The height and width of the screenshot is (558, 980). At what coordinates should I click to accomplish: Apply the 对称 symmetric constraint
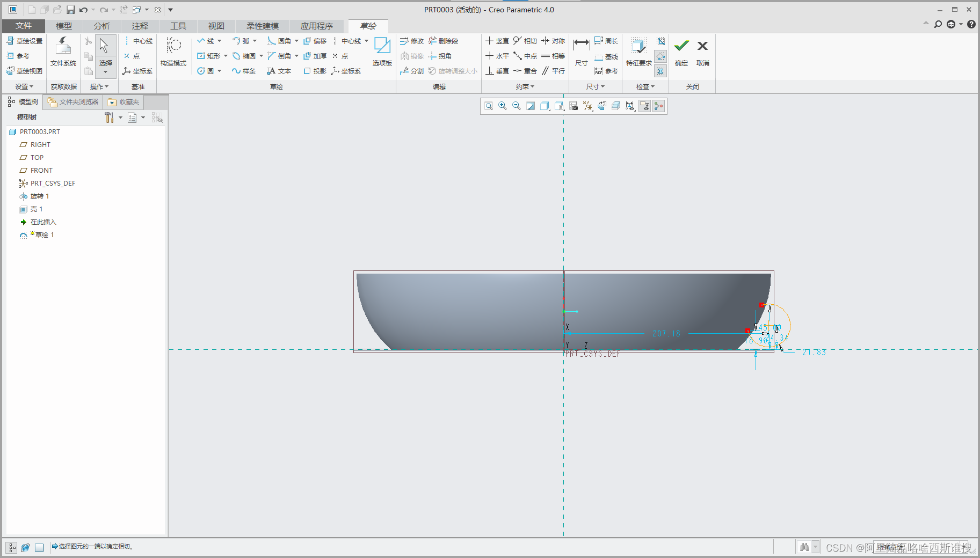(x=553, y=41)
